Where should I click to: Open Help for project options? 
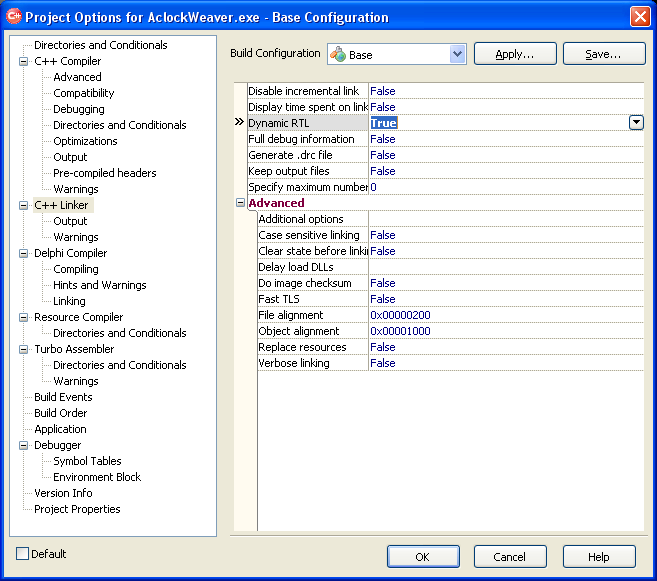[x=599, y=557]
